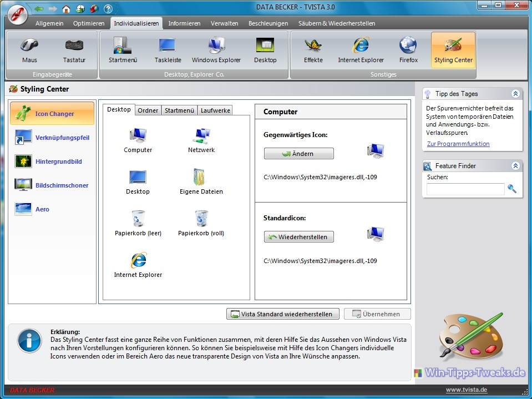
Task: Go to the home screen via house icon
Action: tap(67, 8)
